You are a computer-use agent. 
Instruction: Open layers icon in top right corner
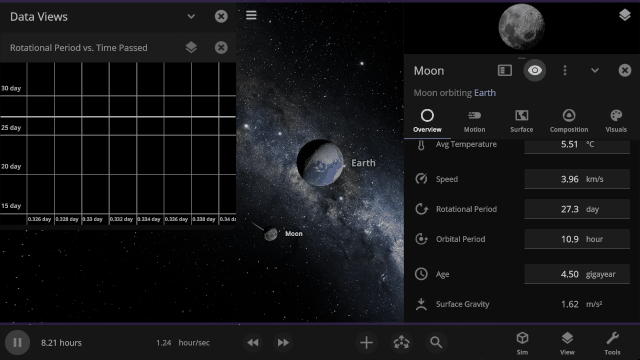[624, 15]
